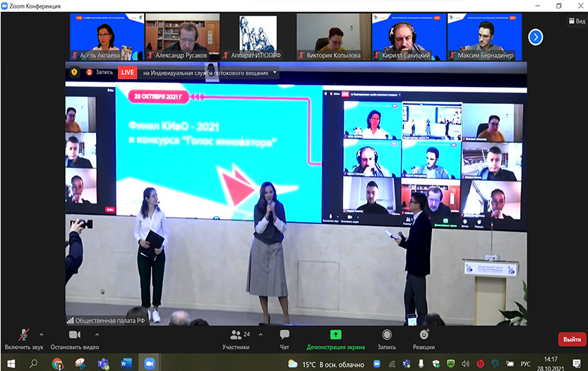Expand audio options arrow beside microphone

pos(41,334)
